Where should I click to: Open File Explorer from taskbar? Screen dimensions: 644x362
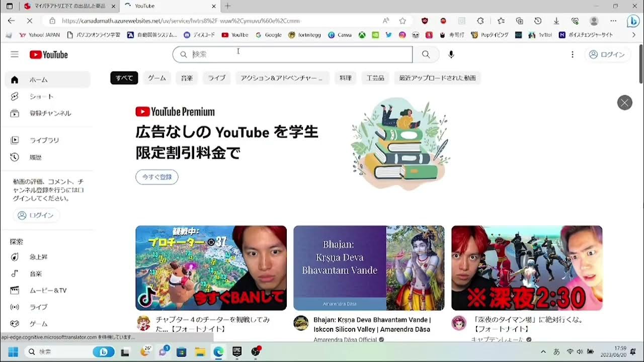coord(200,351)
